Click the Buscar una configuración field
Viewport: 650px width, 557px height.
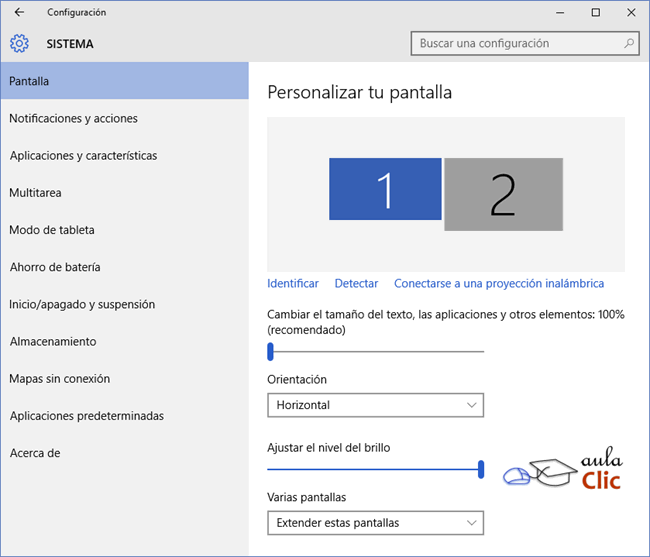coord(525,43)
